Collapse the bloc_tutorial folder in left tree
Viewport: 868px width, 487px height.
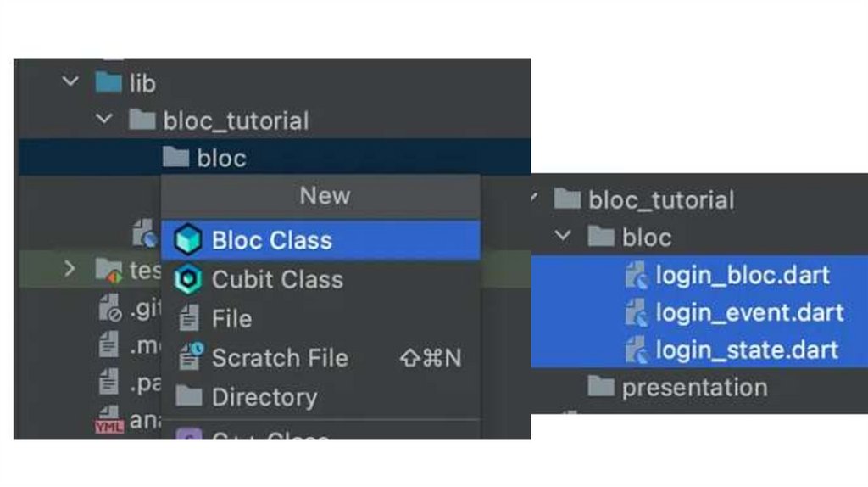(105, 120)
